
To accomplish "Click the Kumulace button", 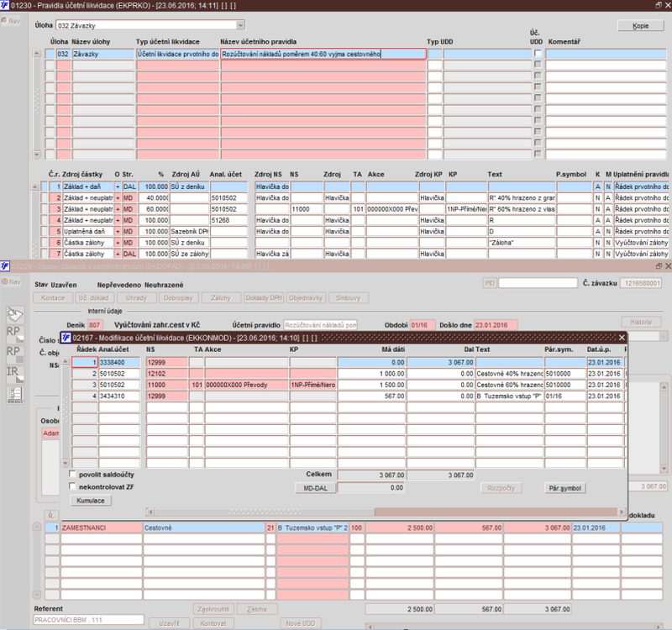I will point(91,500).
